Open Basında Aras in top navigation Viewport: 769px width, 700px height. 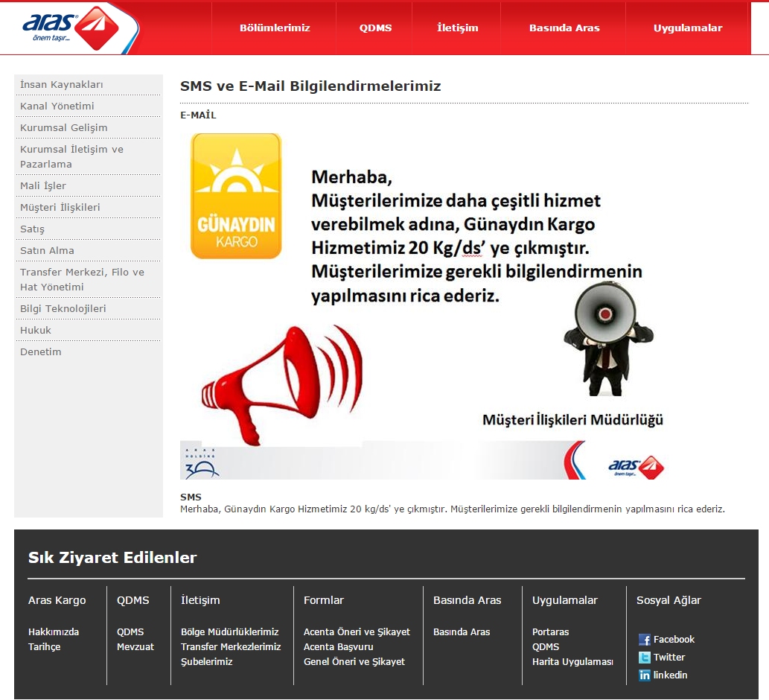(564, 28)
